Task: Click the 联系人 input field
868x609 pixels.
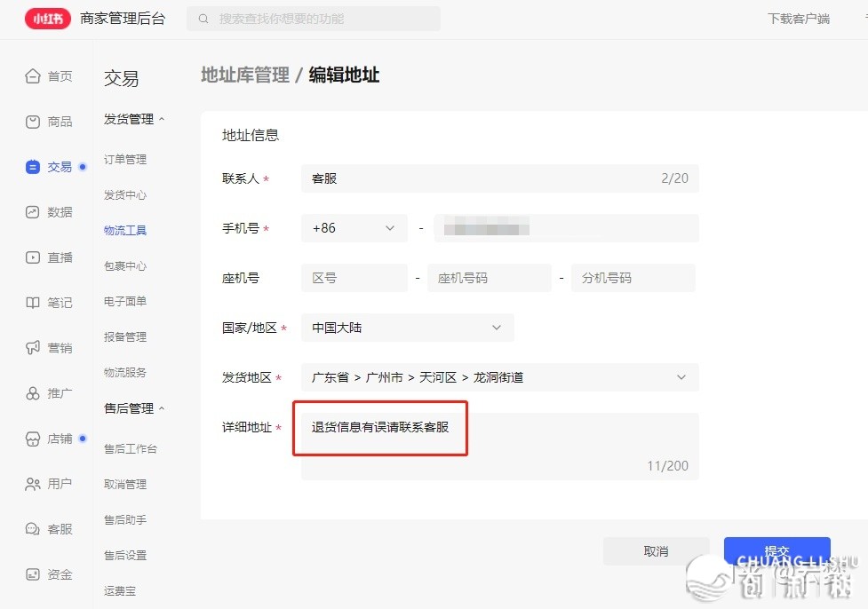Action: pyautogui.click(x=500, y=178)
